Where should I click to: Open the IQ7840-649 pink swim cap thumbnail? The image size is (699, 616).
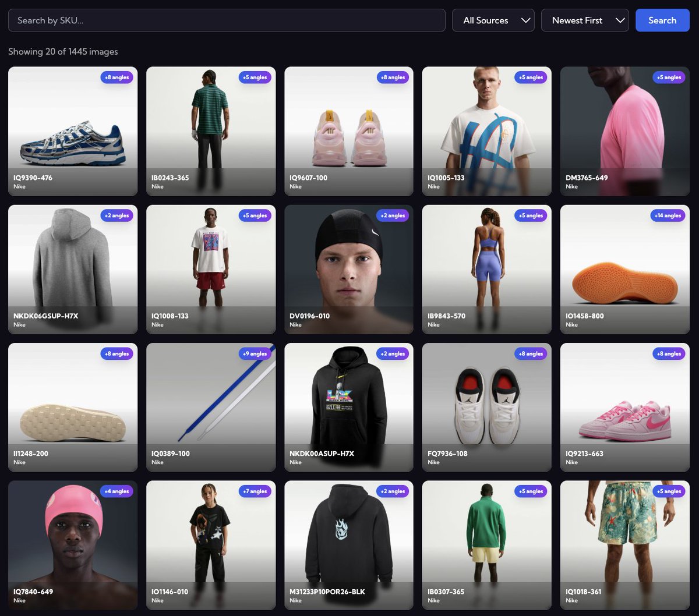coord(73,545)
